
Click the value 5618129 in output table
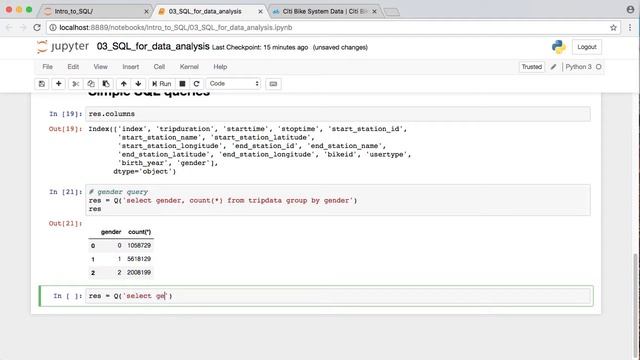tap(139, 259)
